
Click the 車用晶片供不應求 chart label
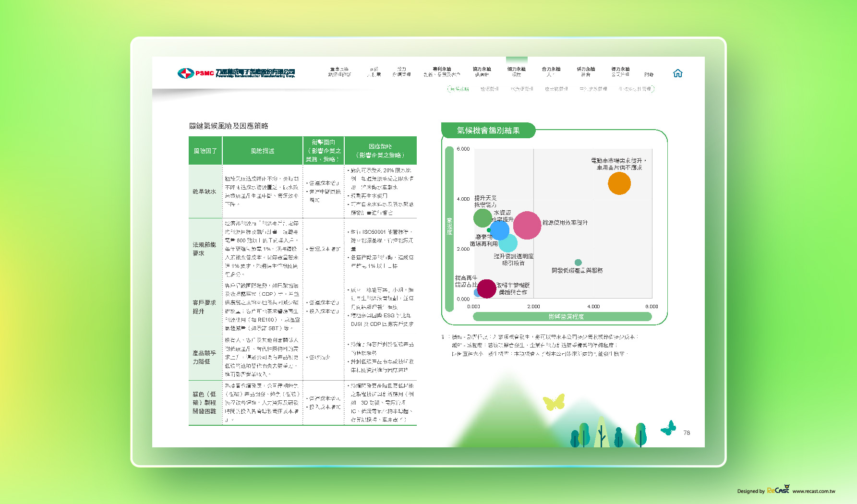tap(619, 168)
